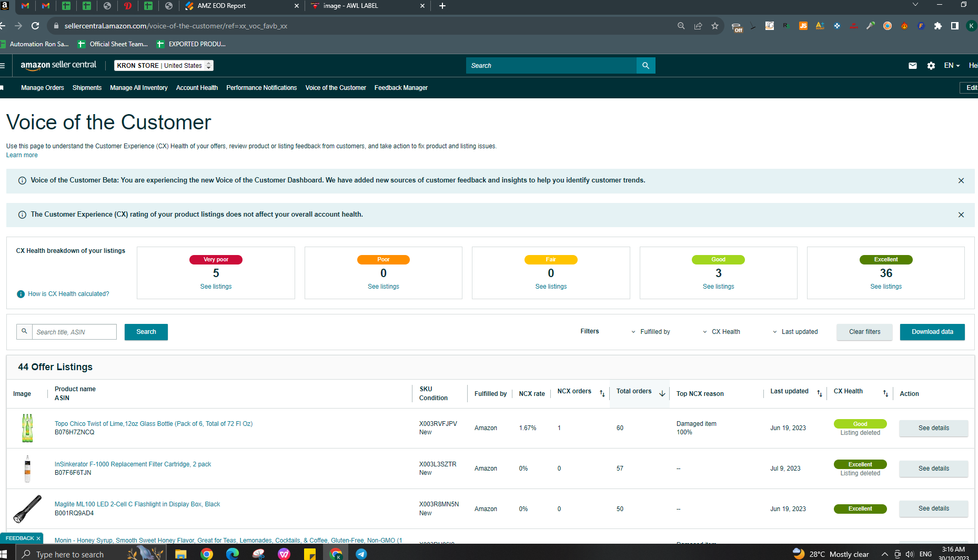Click the Topo Chico bottle thumbnail
This screenshot has height=560, width=978.
[x=27, y=428]
